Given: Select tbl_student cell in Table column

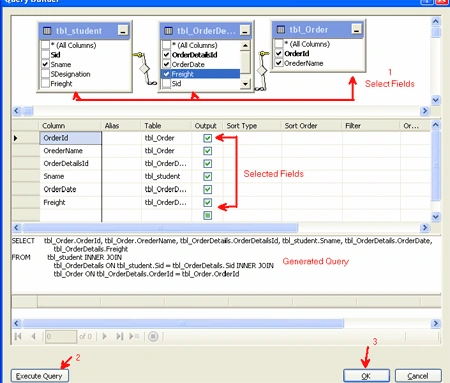Looking at the screenshot, I should click(x=166, y=176).
